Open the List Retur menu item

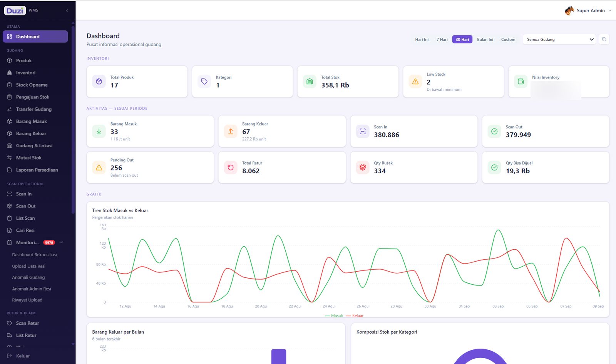(35, 336)
